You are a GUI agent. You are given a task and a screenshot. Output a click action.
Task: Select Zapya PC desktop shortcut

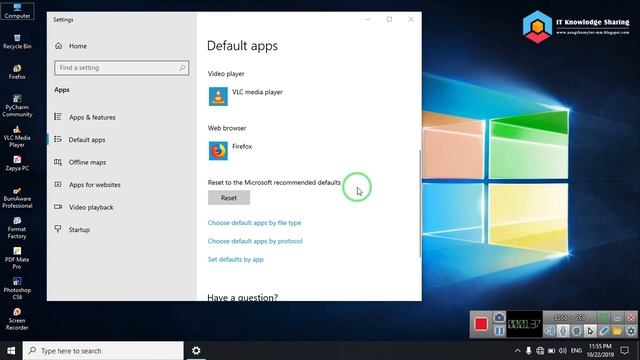point(17,163)
